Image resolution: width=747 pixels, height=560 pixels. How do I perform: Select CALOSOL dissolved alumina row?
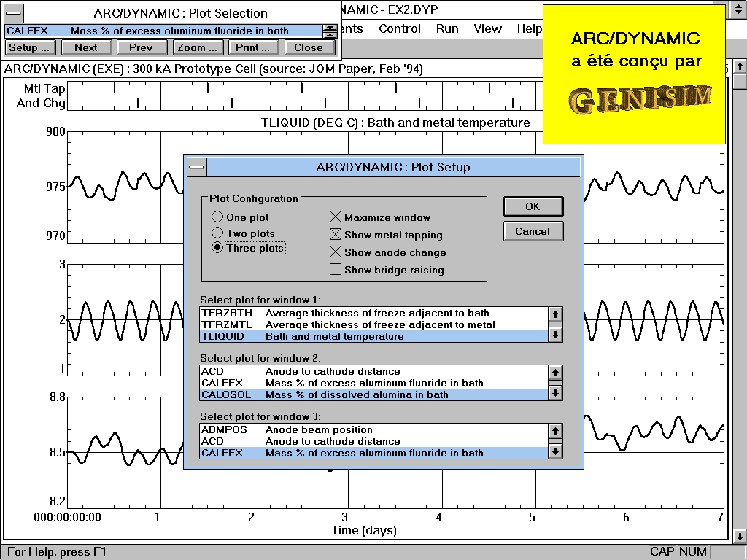point(374,394)
